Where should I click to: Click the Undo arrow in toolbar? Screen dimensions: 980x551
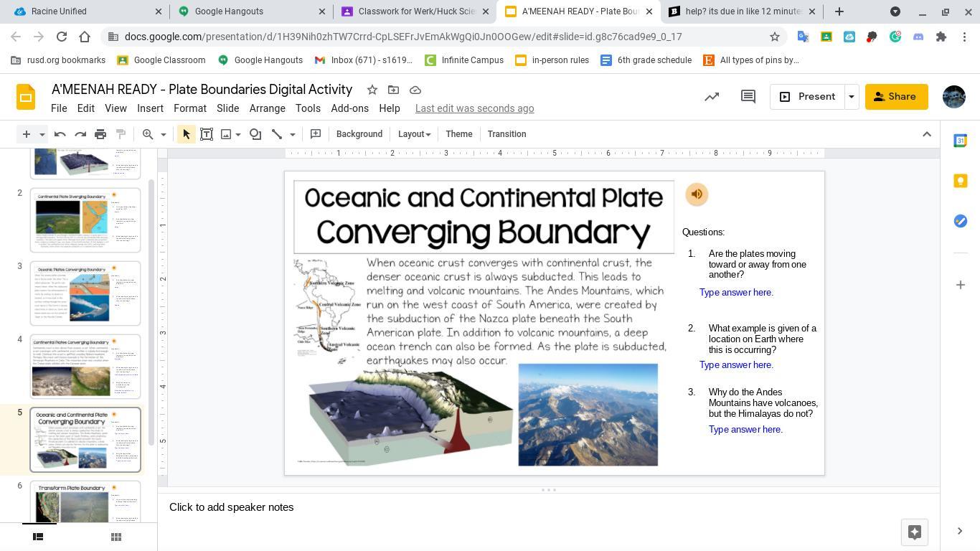pyautogui.click(x=60, y=134)
